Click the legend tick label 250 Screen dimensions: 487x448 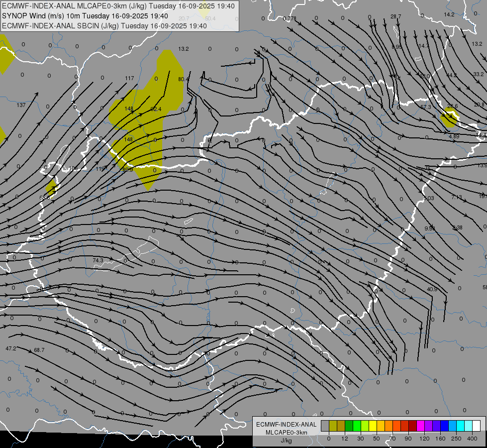456,439
